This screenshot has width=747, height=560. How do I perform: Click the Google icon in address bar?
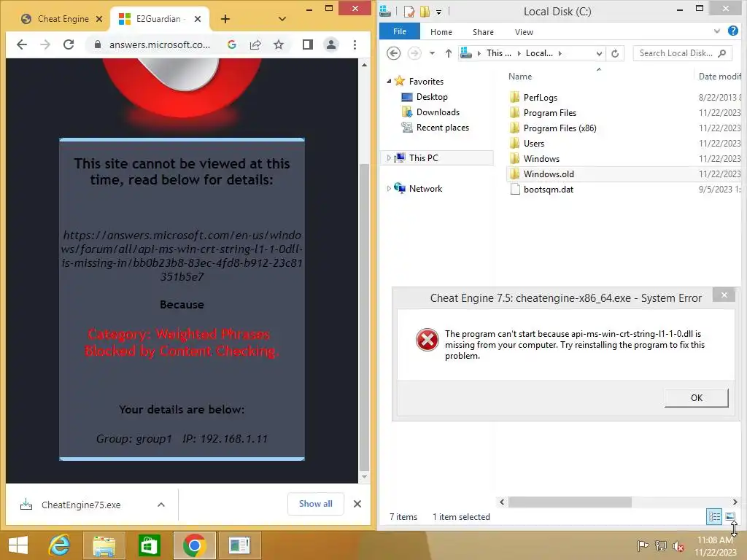click(x=232, y=44)
